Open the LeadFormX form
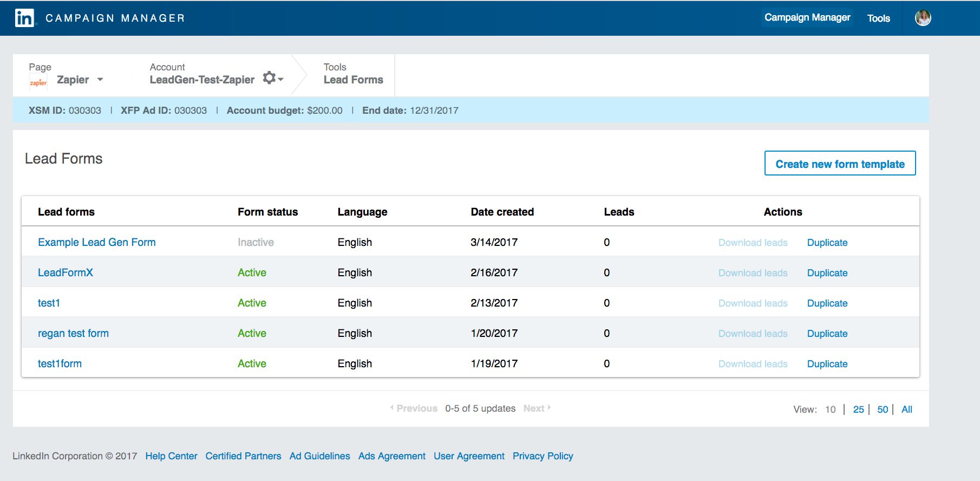980x481 pixels. (65, 272)
